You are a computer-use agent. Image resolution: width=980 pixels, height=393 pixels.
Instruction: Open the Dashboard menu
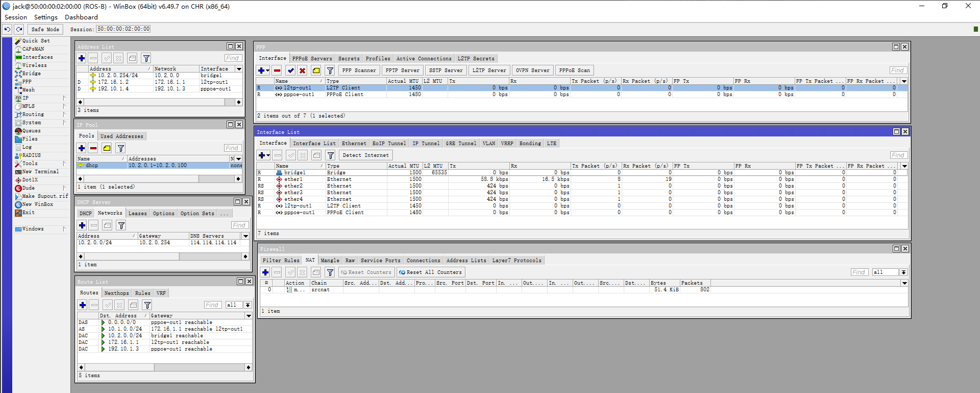click(x=81, y=17)
